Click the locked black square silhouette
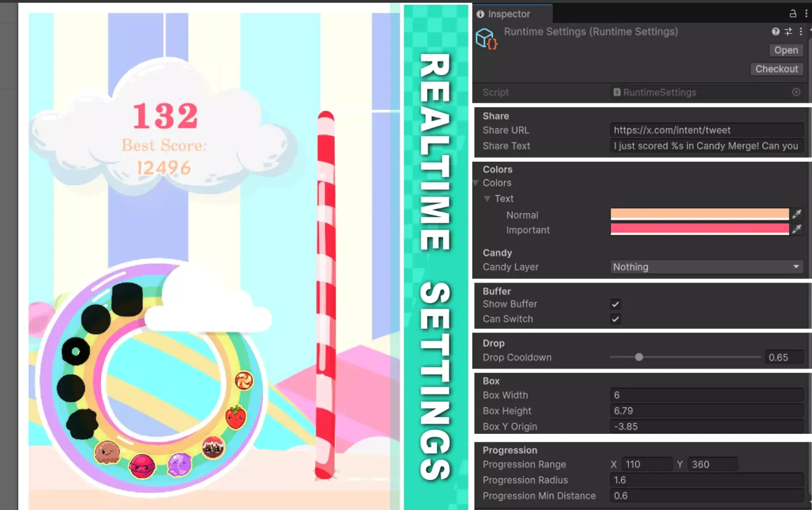 tap(127, 299)
